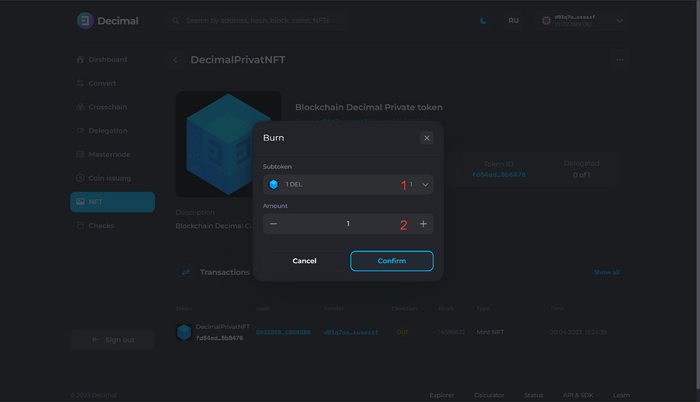This screenshot has height=402, width=700.
Task: Click the Amount value field
Action: pyautogui.click(x=348, y=224)
